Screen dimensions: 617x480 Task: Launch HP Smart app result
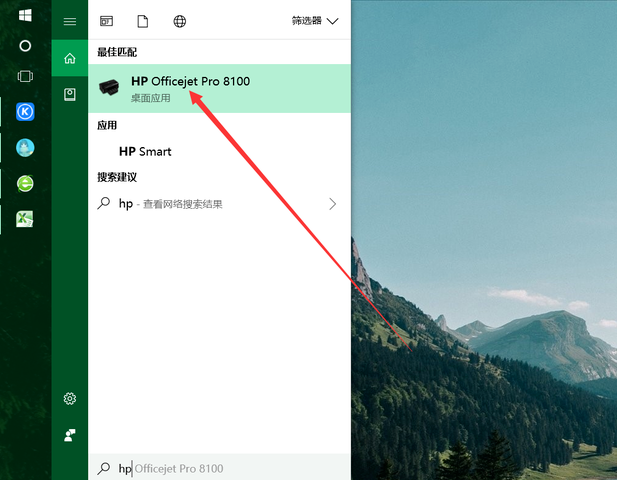coord(220,151)
